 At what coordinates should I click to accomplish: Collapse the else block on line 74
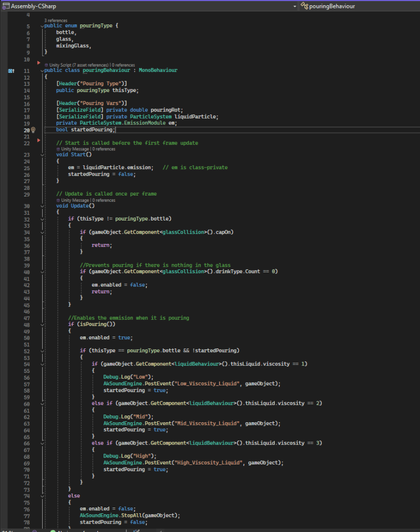point(42,496)
